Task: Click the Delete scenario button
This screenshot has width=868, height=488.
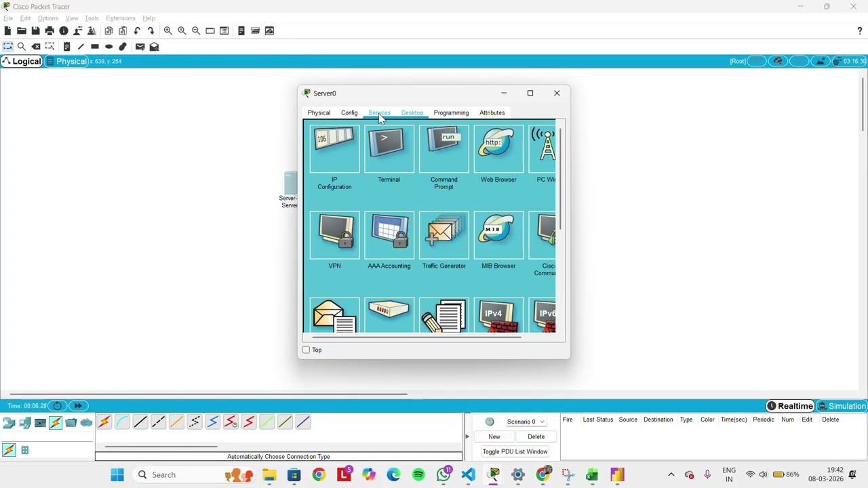Action: (536, 436)
